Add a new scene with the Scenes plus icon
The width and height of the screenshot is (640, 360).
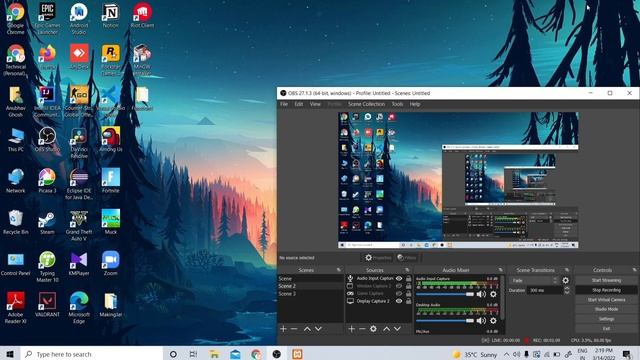pyautogui.click(x=283, y=329)
